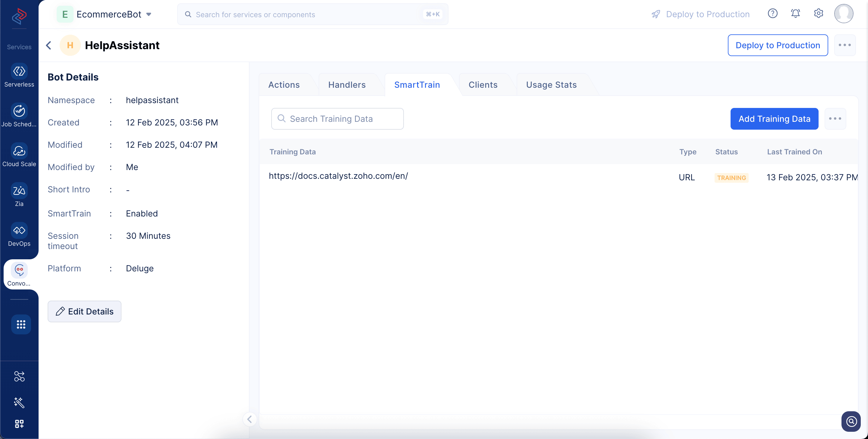
Task: Open the support chat bubble icon
Action: click(851, 422)
